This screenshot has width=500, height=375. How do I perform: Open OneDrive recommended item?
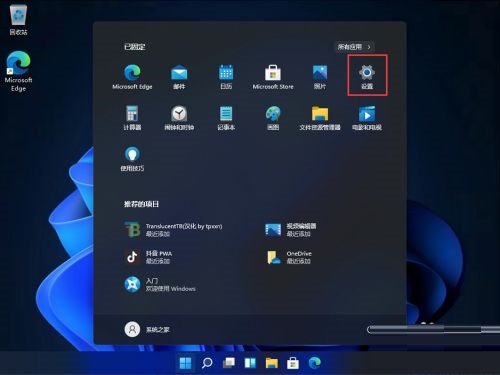(289, 257)
